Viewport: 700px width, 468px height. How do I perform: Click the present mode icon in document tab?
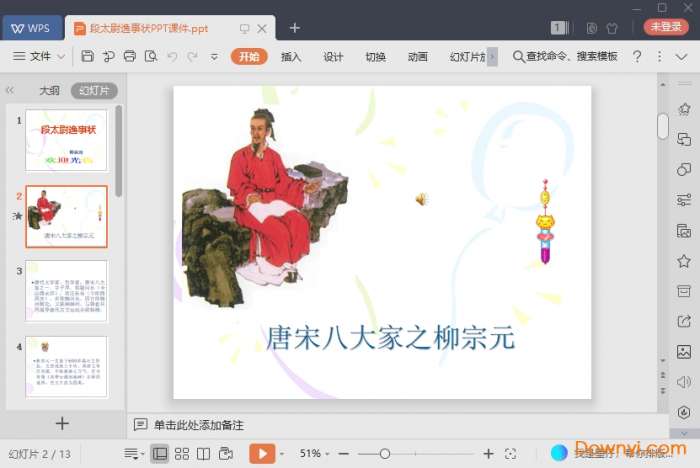[244, 29]
